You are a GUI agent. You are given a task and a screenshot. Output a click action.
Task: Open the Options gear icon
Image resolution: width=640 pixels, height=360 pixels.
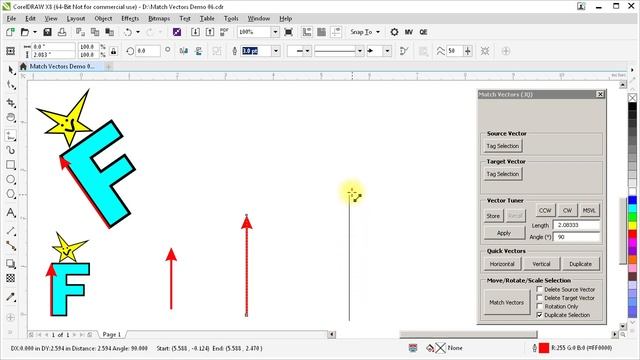click(x=394, y=32)
